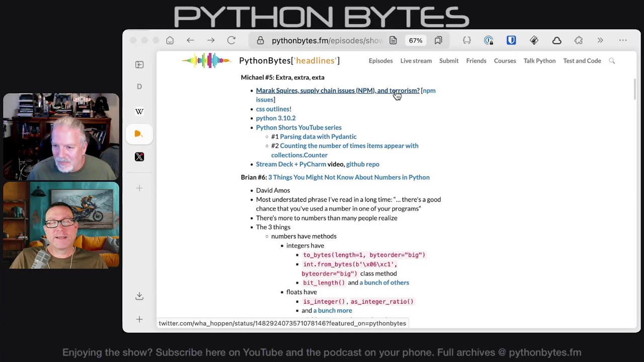Image resolution: width=644 pixels, height=362 pixels.
Task: Click as_integer_ratio() code text
Action: point(382,302)
